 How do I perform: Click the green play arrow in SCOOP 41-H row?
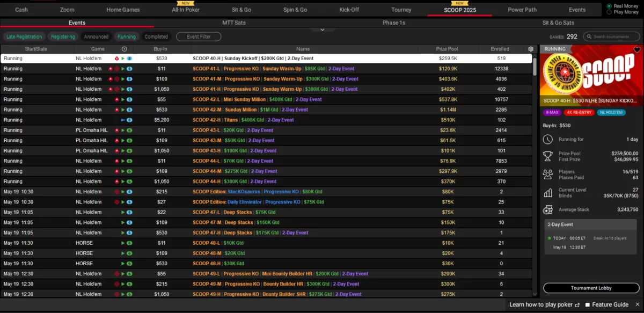click(x=123, y=89)
